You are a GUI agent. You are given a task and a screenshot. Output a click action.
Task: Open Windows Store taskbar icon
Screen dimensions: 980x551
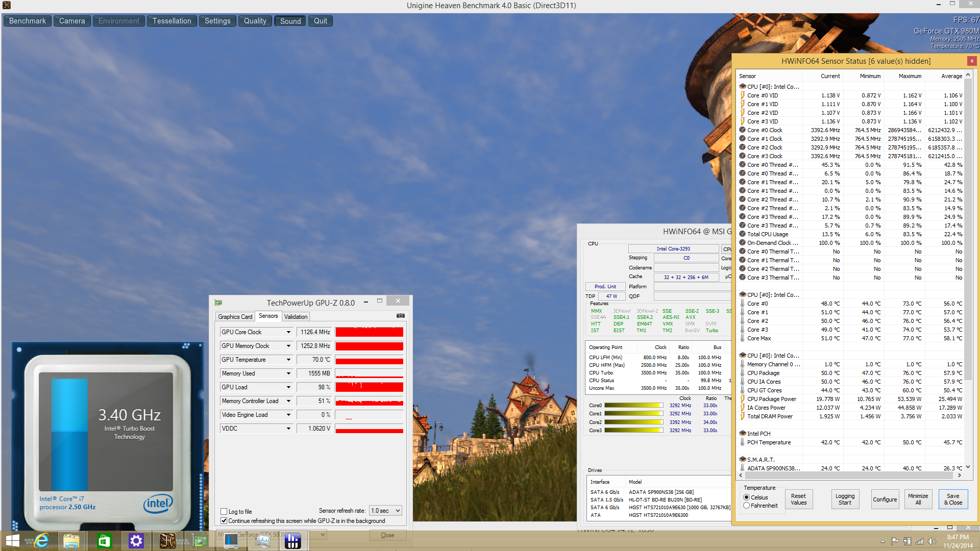[x=104, y=541]
